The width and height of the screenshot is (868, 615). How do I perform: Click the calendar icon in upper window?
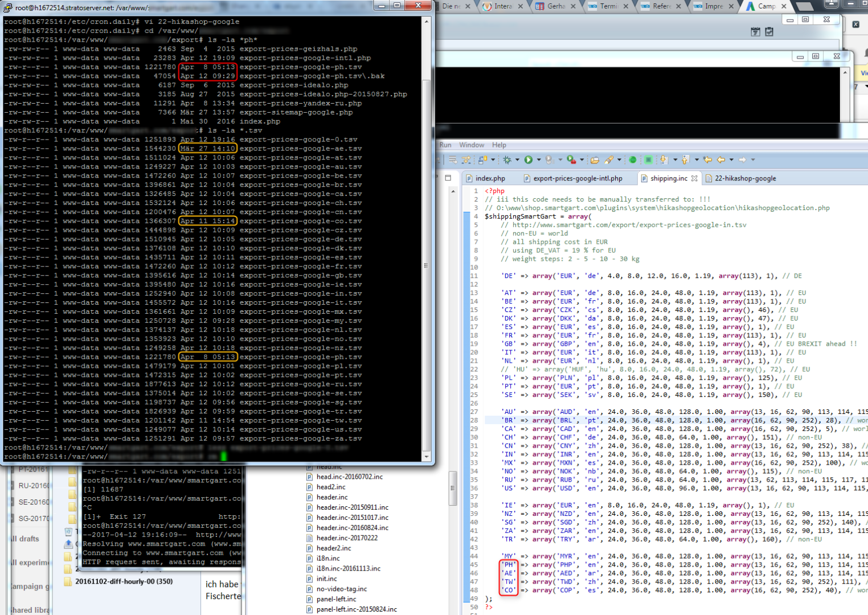(x=756, y=32)
